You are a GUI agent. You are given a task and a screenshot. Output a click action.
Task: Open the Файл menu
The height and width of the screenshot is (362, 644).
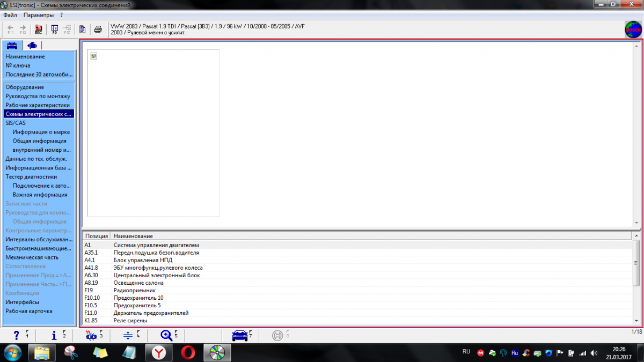(x=10, y=15)
